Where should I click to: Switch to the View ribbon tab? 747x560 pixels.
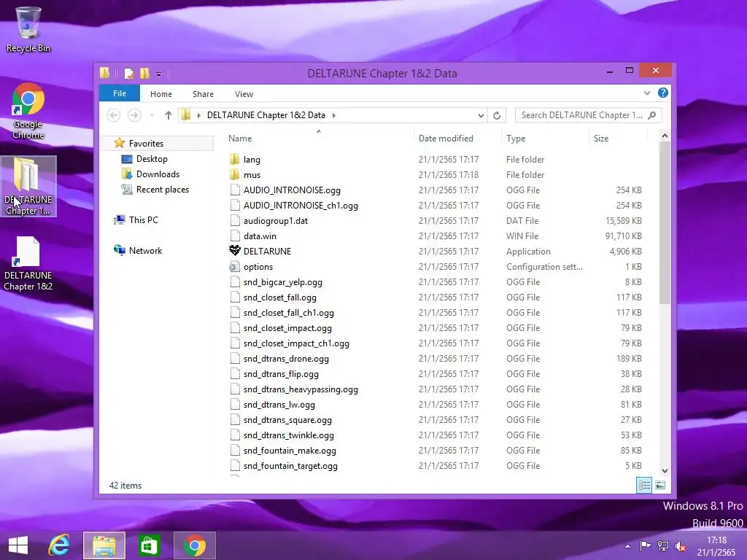pyautogui.click(x=244, y=94)
